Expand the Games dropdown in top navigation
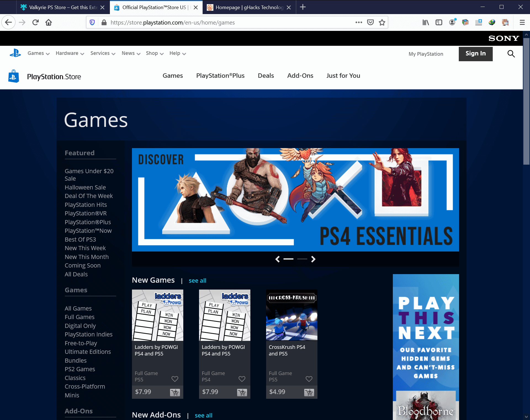This screenshot has height=420, width=530. [38, 53]
